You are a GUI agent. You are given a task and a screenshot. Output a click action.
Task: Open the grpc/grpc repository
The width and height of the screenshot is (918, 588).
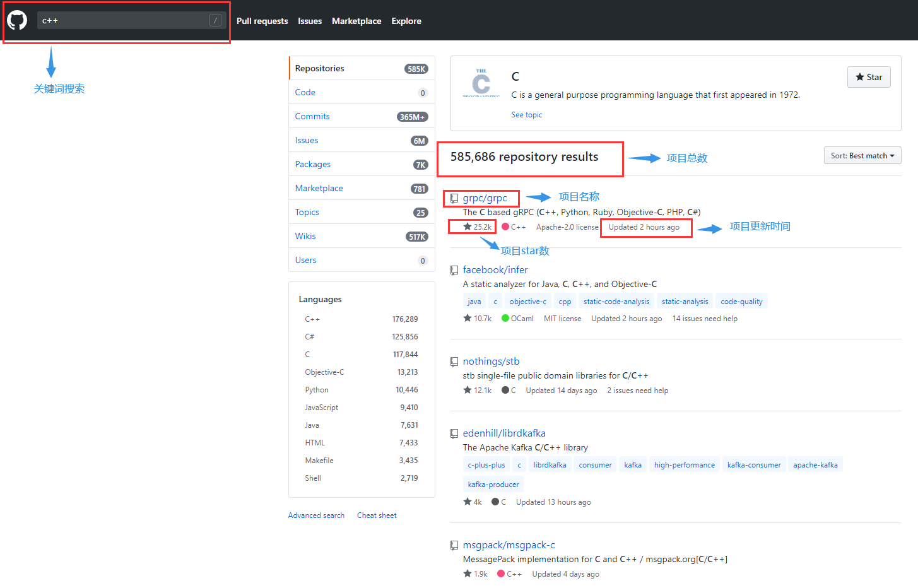pos(485,198)
